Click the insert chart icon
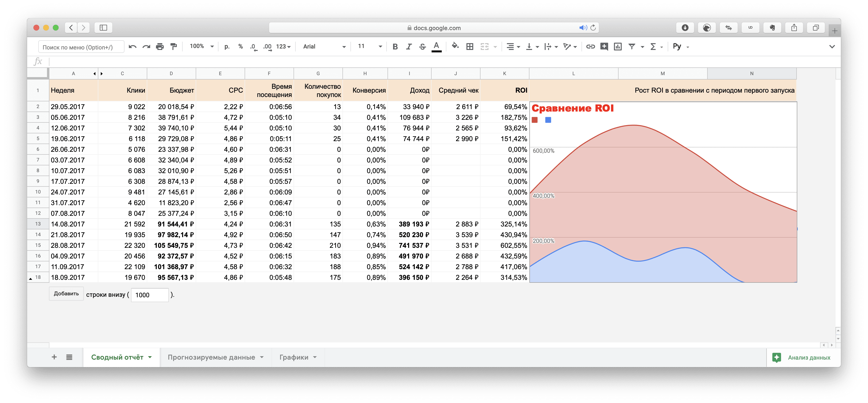This screenshot has width=868, height=403. (x=618, y=47)
